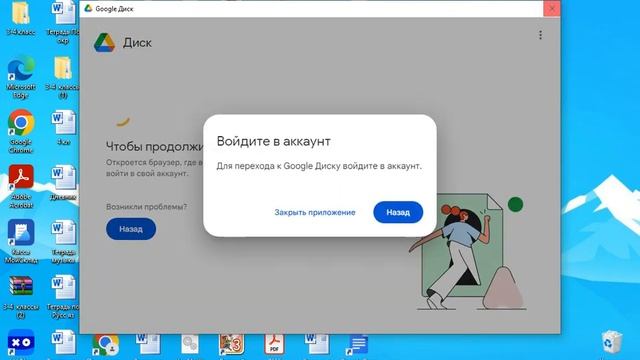
Task: Open the three-dot menu in Google Диск window
Action: (540, 35)
